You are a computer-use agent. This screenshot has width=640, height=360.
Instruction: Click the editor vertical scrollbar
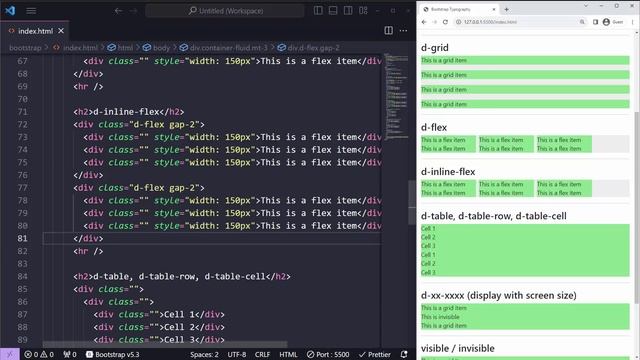[x=412, y=202]
